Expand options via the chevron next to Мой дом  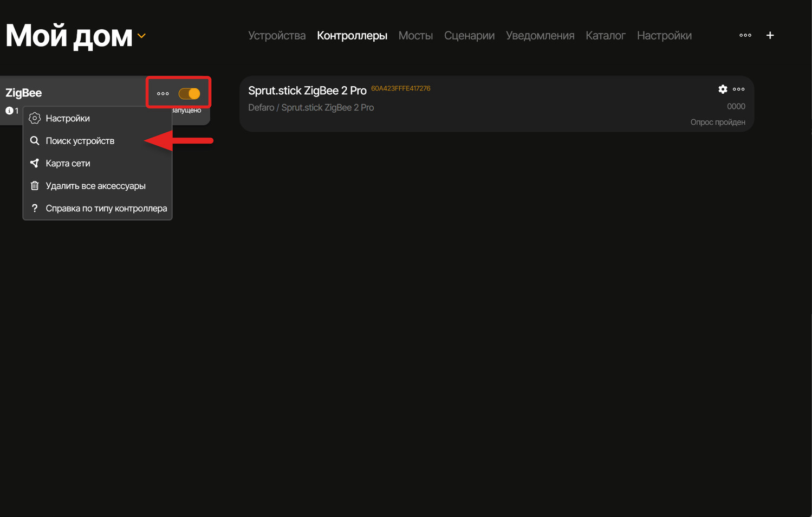(x=141, y=36)
